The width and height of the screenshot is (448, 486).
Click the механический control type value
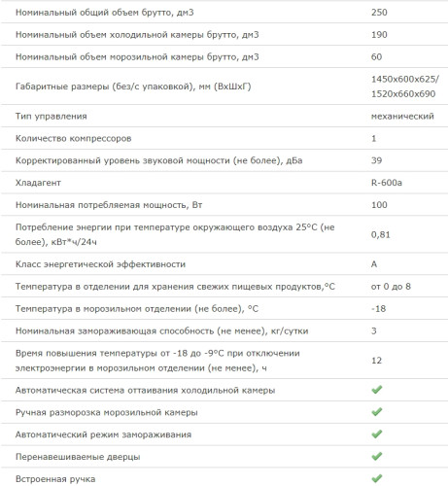click(x=402, y=116)
